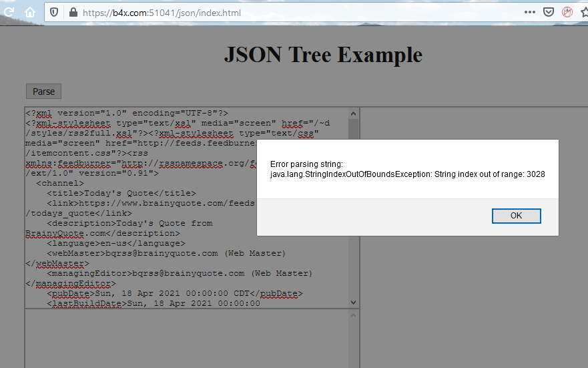The width and height of the screenshot is (588, 368).
Task: Dismiss error dialog with OK
Action: click(x=516, y=216)
